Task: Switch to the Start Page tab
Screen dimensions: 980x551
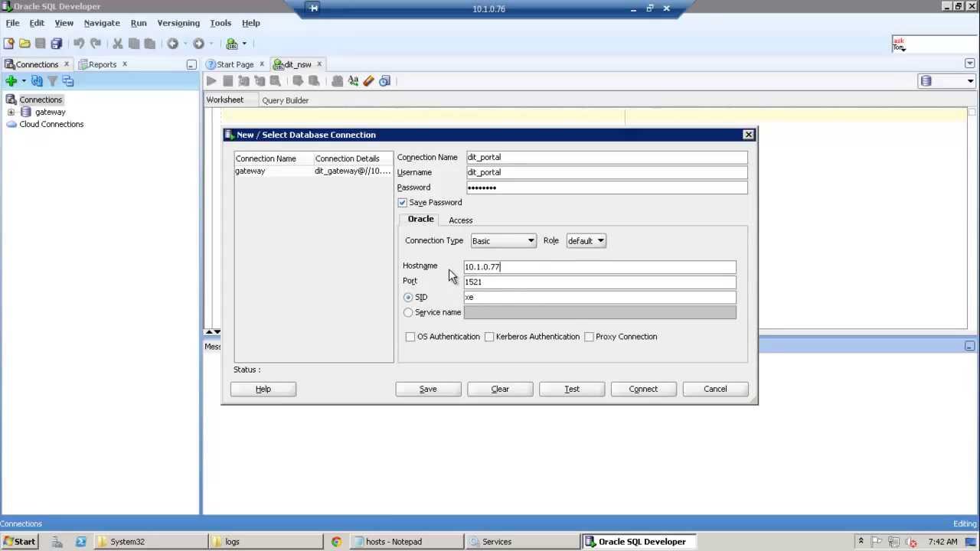Action: (x=235, y=64)
